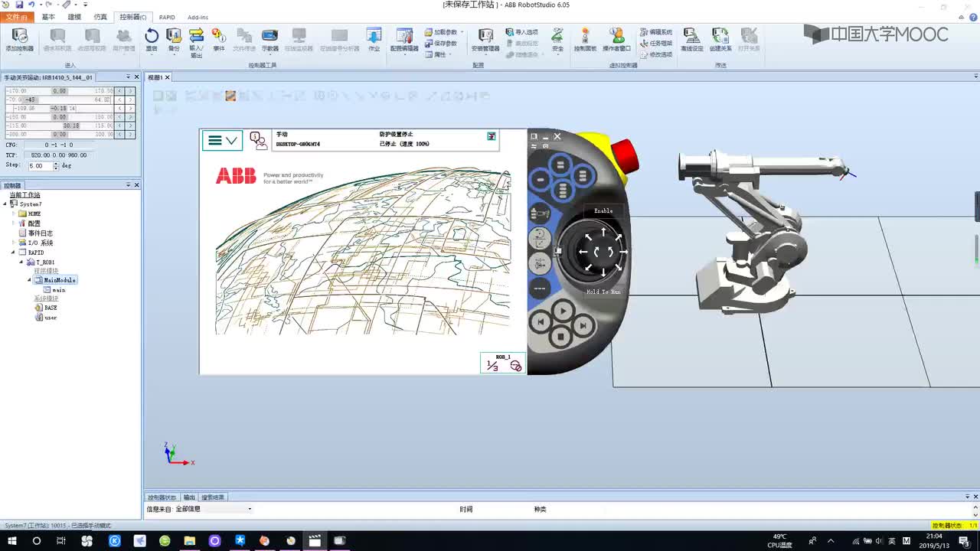This screenshot has width=980, height=551.
Task: Click the Hold To Run button
Action: coord(603,292)
